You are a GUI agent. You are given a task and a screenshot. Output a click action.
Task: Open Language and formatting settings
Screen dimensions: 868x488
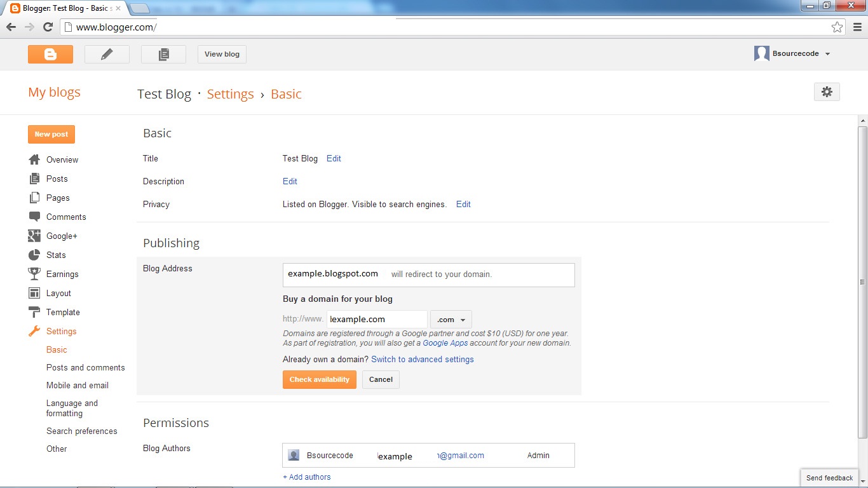click(x=72, y=408)
